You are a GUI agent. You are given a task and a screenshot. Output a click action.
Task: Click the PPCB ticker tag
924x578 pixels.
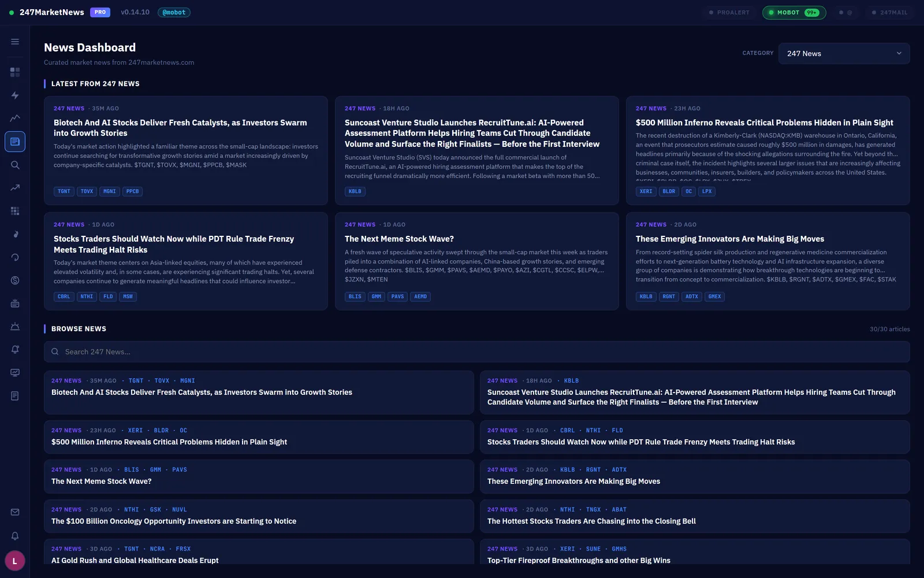tap(133, 191)
